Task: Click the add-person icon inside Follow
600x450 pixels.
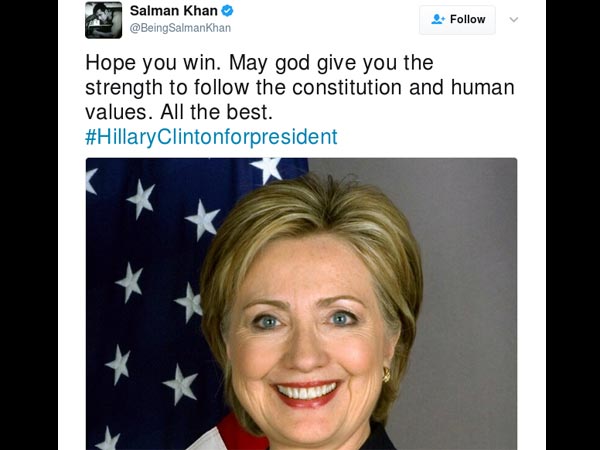Action: [x=438, y=19]
